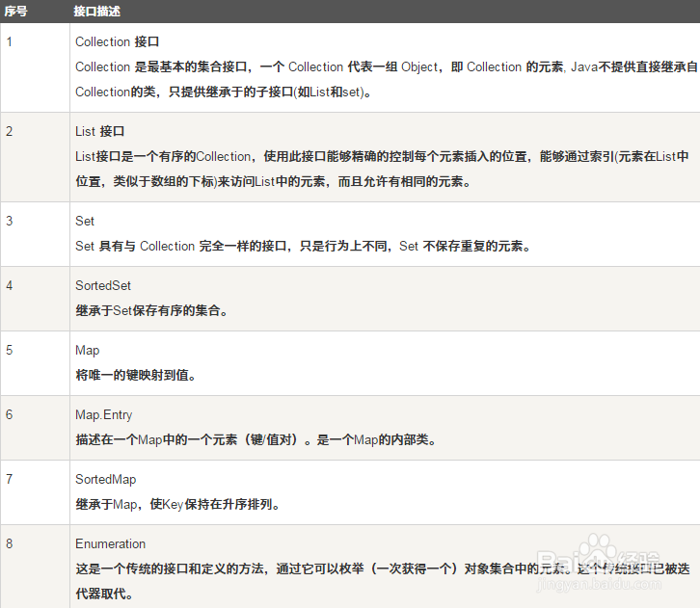Select row number 4 cell
The image size is (700, 608).
point(35,299)
